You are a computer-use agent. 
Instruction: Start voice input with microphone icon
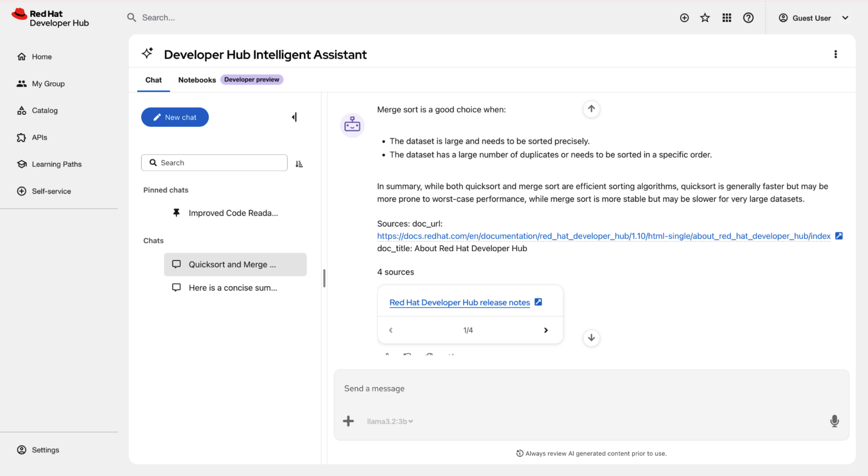click(x=834, y=421)
